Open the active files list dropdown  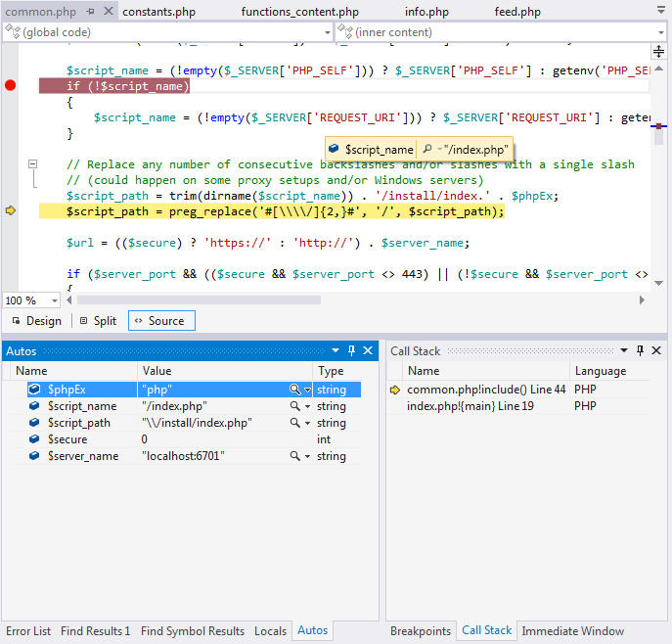pyautogui.click(x=661, y=10)
